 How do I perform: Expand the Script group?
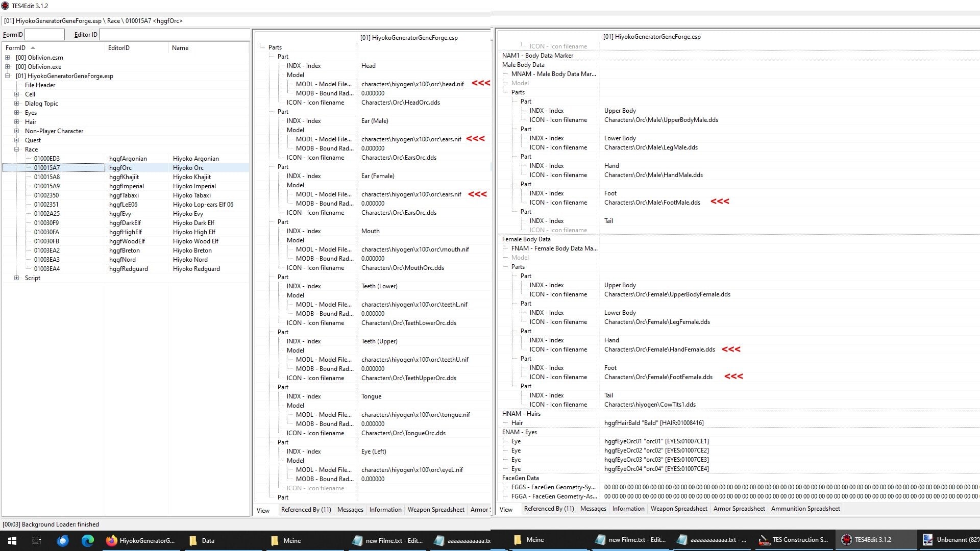tap(17, 278)
